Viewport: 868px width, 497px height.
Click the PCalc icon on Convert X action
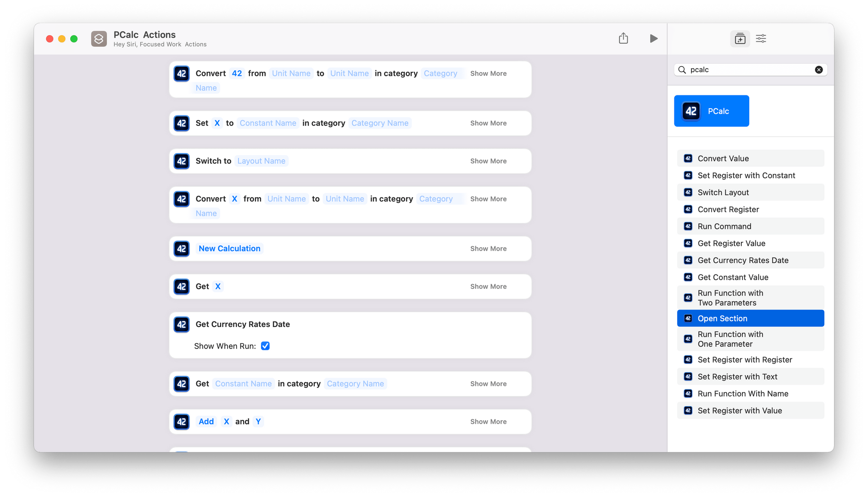(181, 199)
